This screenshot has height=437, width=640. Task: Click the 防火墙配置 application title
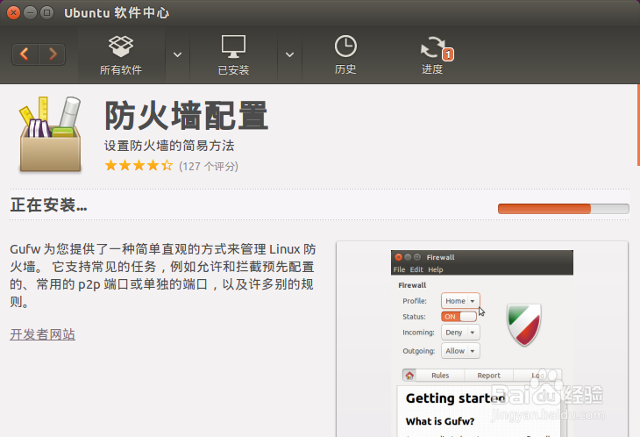coord(186,116)
